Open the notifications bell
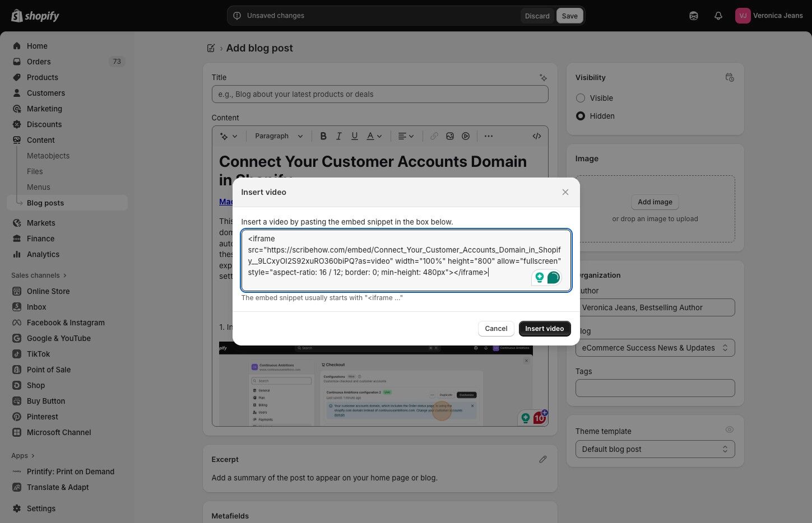812x523 pixels. pos(718,16)
